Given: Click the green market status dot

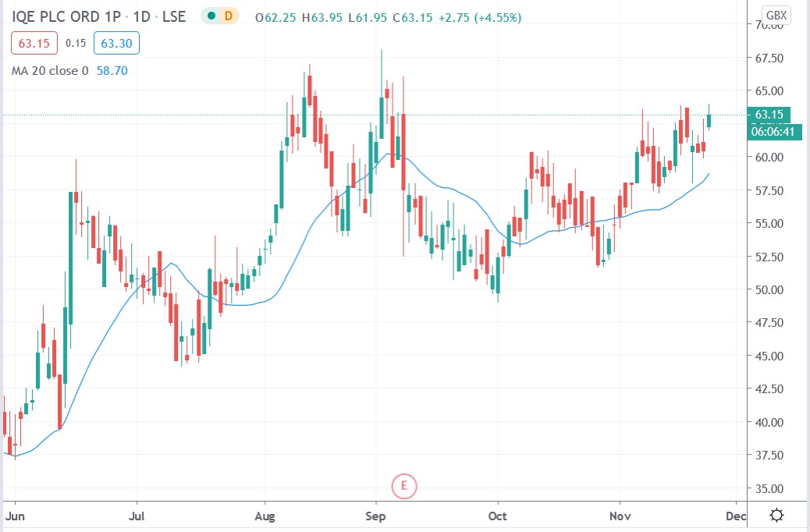Looking at the screenshot, I should tap(211, 16).
